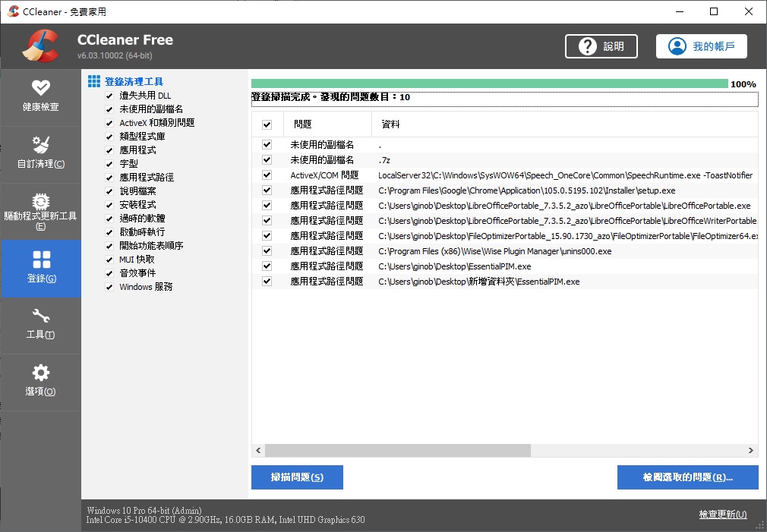Click the CCleaner logo in the header
This screenshot has height=532, width=767.
click(41, 46)
